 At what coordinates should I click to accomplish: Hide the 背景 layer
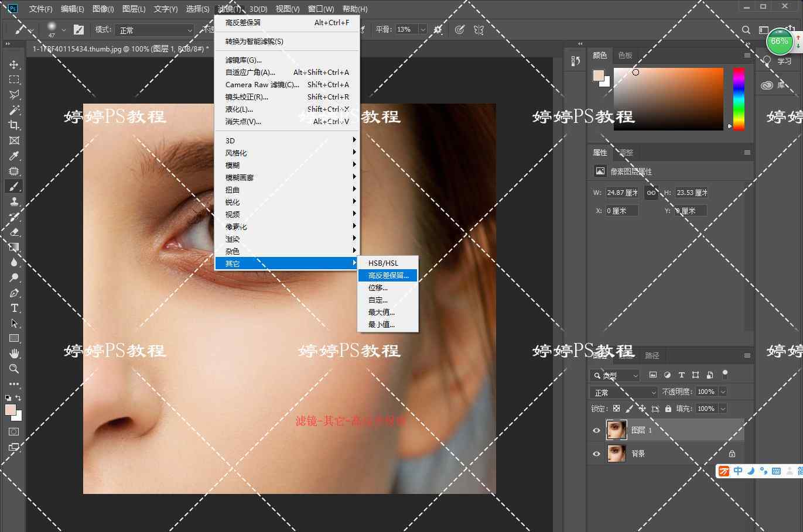(x=596, y=454)
